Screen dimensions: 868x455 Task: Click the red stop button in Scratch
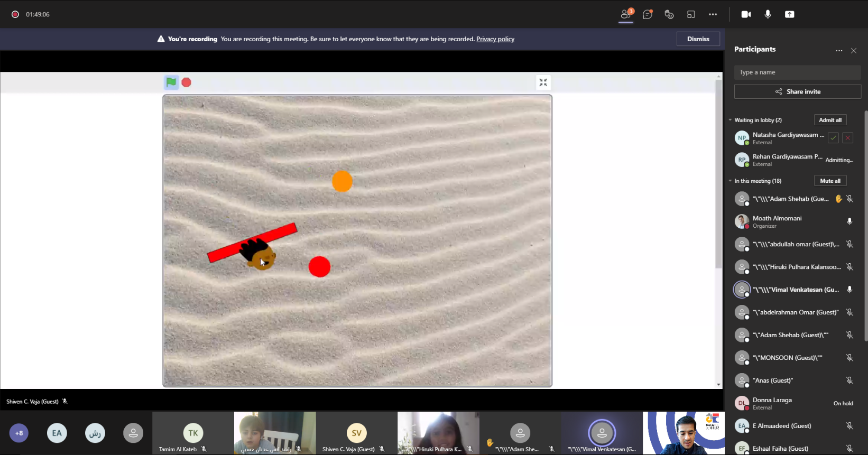[187, 82]
